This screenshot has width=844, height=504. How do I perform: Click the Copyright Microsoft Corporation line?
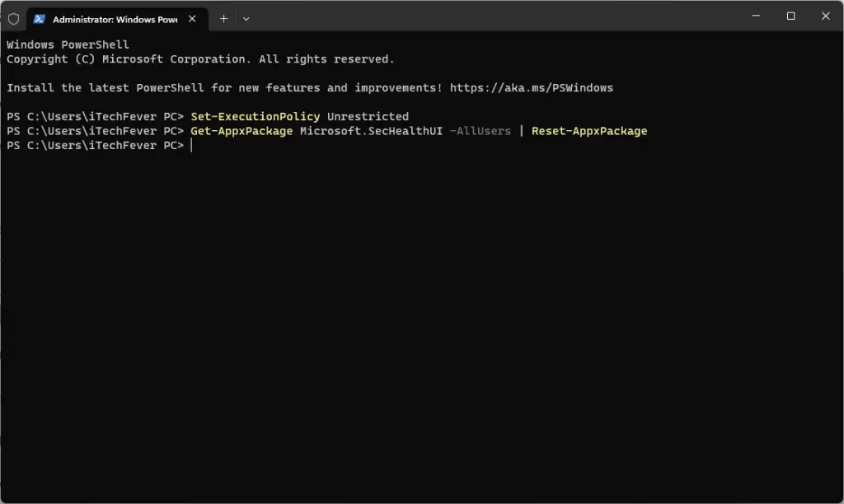pos(200,59)
